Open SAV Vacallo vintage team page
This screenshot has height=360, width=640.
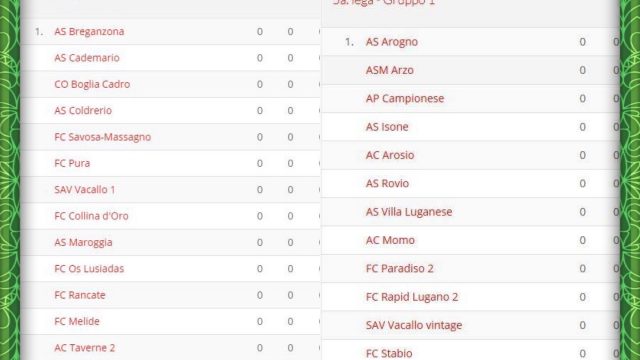(414, 325)
